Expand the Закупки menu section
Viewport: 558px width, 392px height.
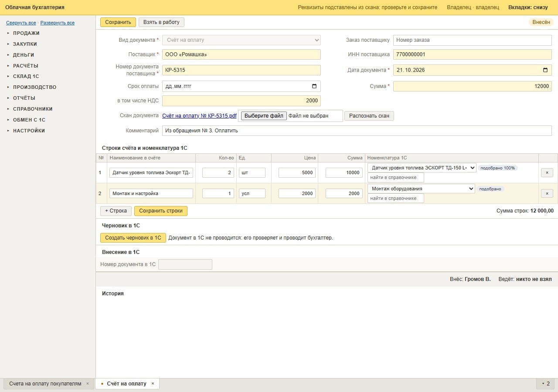click(x=25, y=44)
